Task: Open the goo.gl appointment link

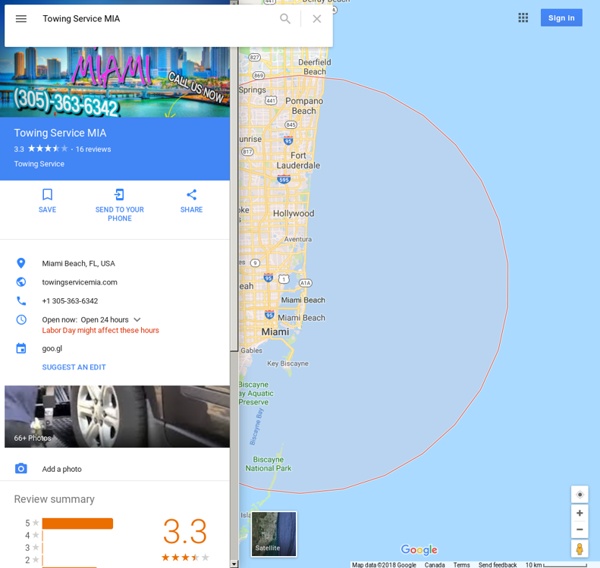Action: point(52,348)
